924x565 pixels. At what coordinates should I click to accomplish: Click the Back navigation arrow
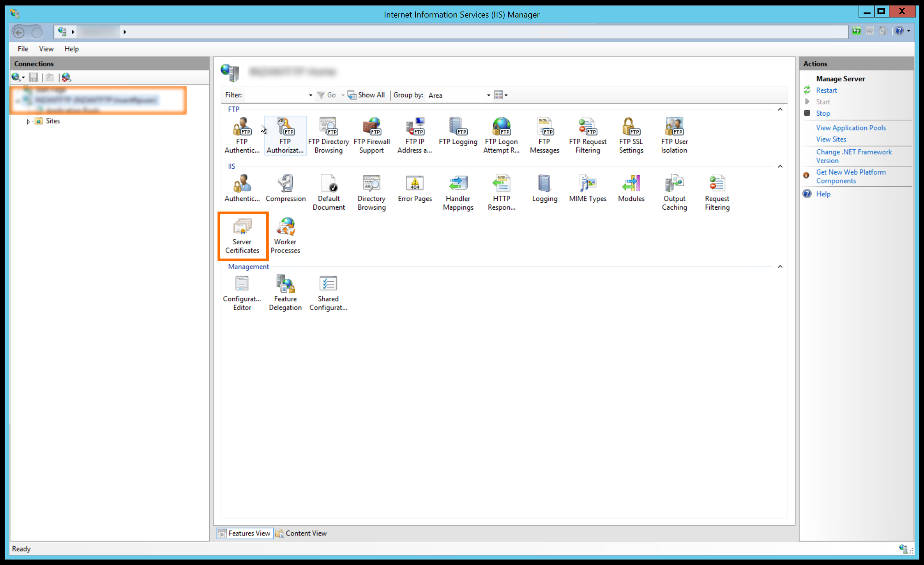[x=19, y=32]
